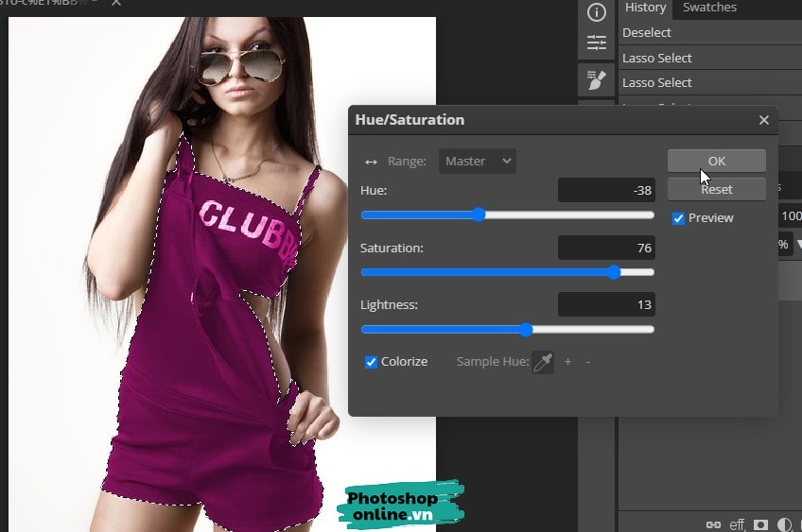
Task: Toggle the Preview checkbox
Action: click(x=678, y=218)
